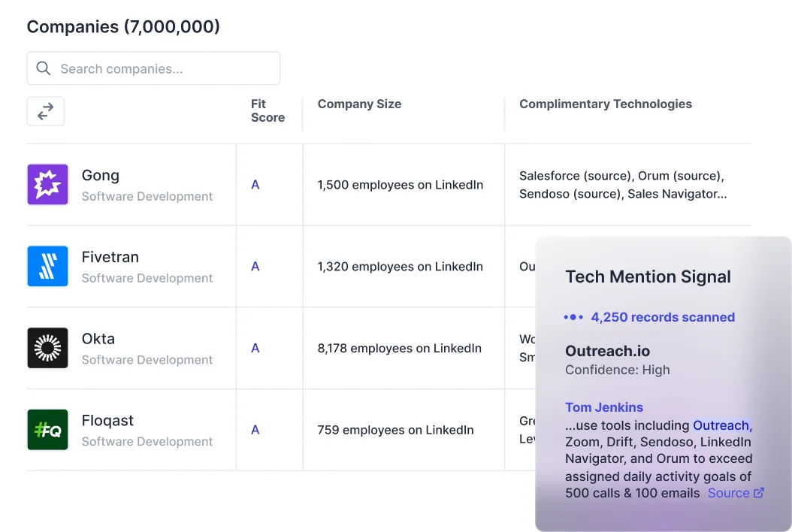792x532 pixels.
Task: Click the Gong company name
Action: [x=101, y=175]
